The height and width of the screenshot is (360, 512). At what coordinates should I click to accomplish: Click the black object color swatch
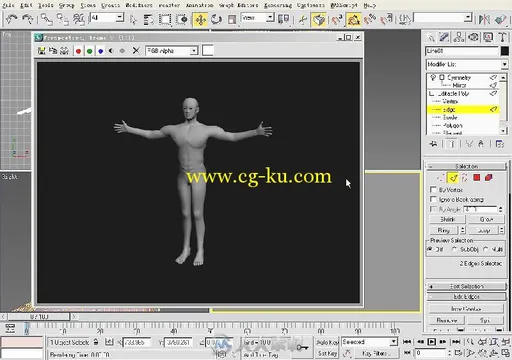click(x=505, y=51)
